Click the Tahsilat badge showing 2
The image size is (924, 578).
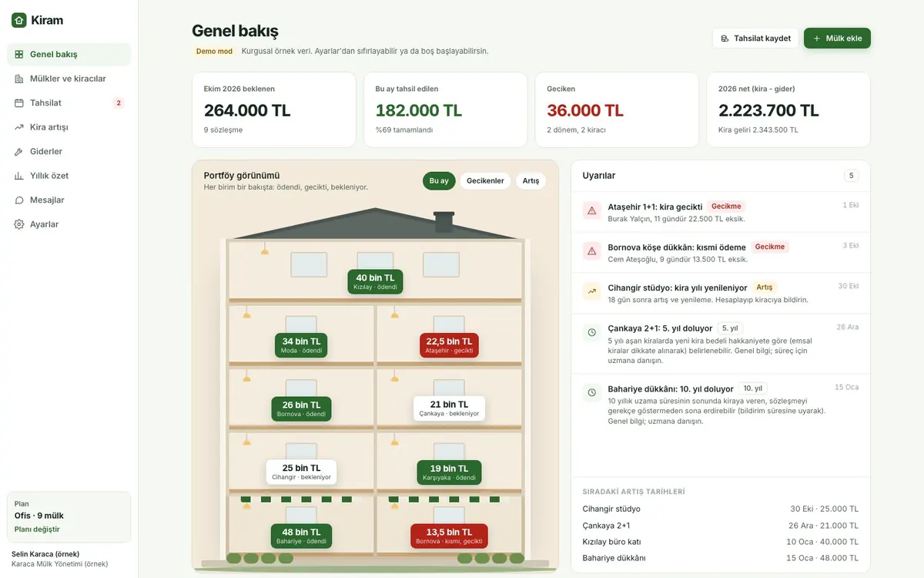coord(119,103)
